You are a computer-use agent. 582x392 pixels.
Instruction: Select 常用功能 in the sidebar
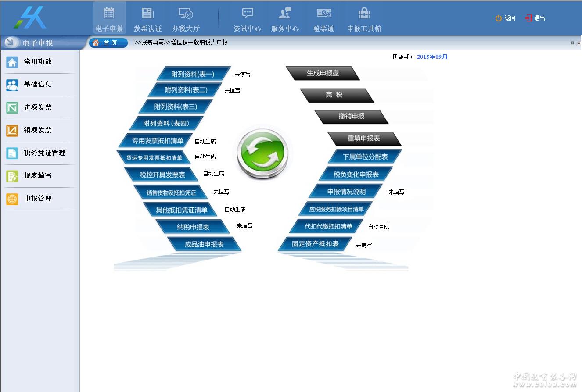38,62
